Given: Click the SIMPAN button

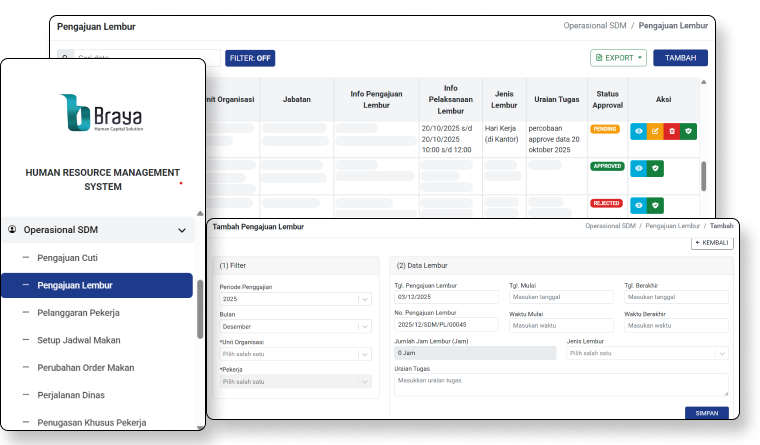Looking at the screenshot, I should 706,413.
